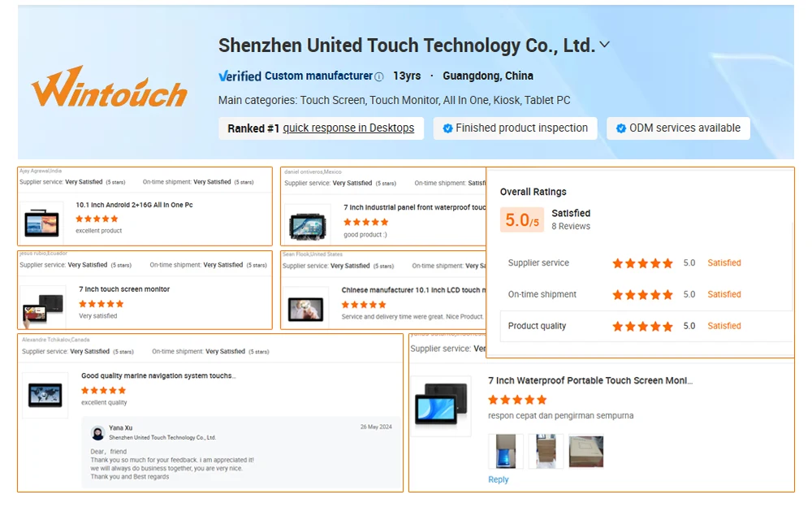Open the 10.1 Inch Android All In One Pc thumbnail
The height and width of the screenshot is (512, 812).
[41, 223]
